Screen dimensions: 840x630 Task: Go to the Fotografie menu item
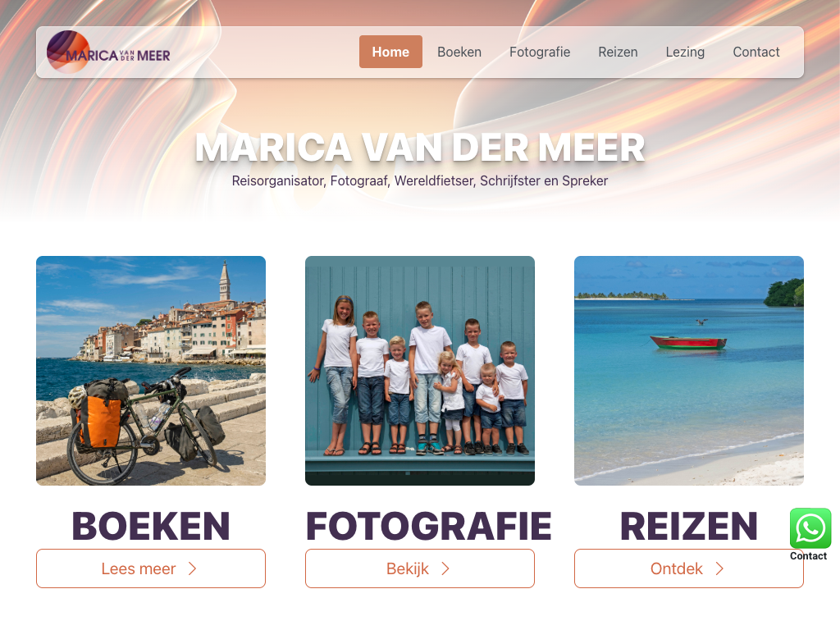(540, 52)
